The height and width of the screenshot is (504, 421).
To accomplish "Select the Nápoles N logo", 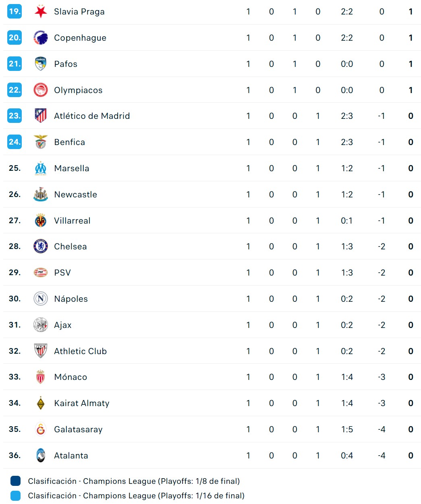I will 40,299.
